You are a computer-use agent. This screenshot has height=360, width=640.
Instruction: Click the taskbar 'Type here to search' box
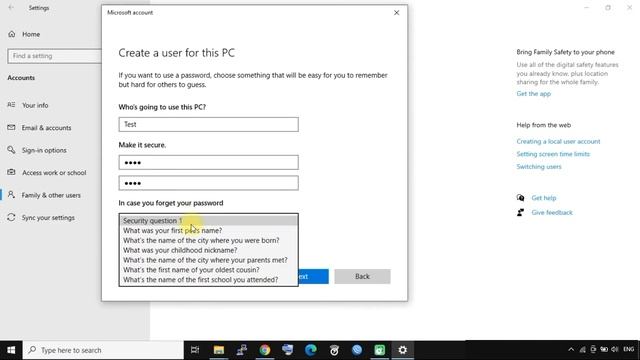(103, 350)
